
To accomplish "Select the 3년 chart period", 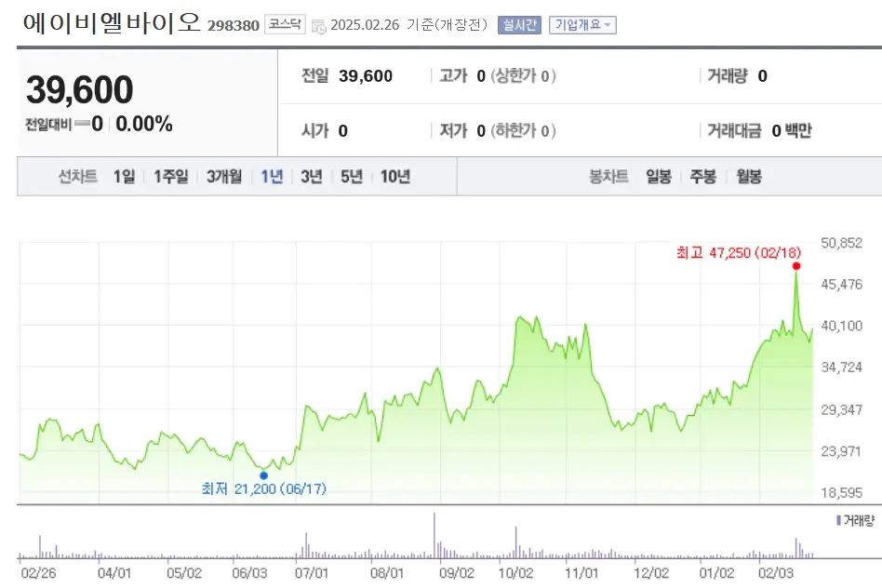I will (311, 175).
